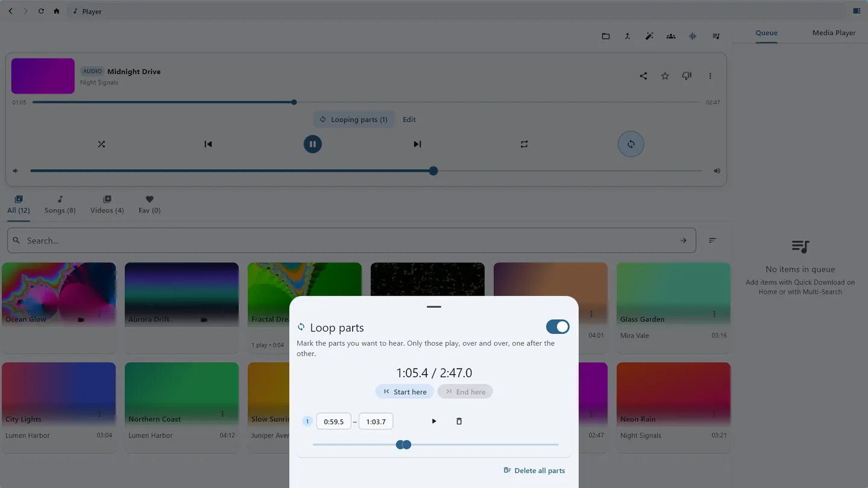Share the Midnight Drive track
Screen dimensions: 868x488
[643, 76]
